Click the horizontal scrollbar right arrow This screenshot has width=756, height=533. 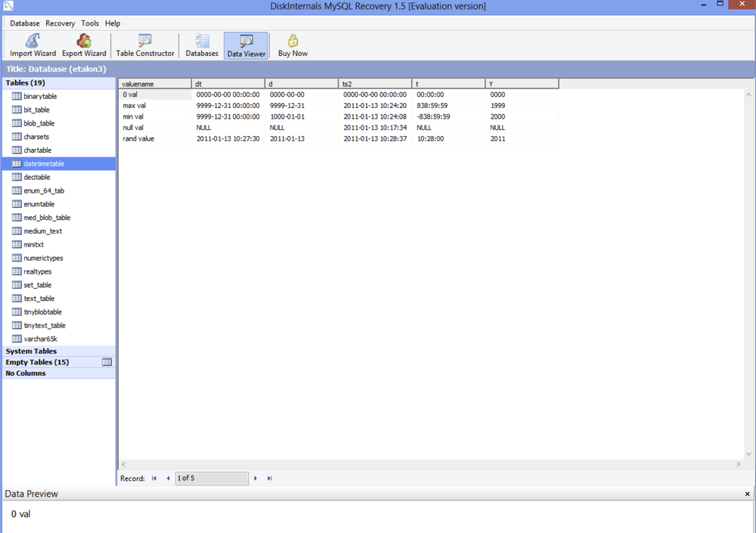(738, 464)
